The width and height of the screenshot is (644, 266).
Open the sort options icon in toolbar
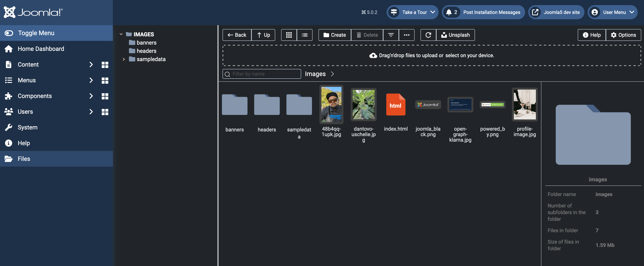coord(391,35)
